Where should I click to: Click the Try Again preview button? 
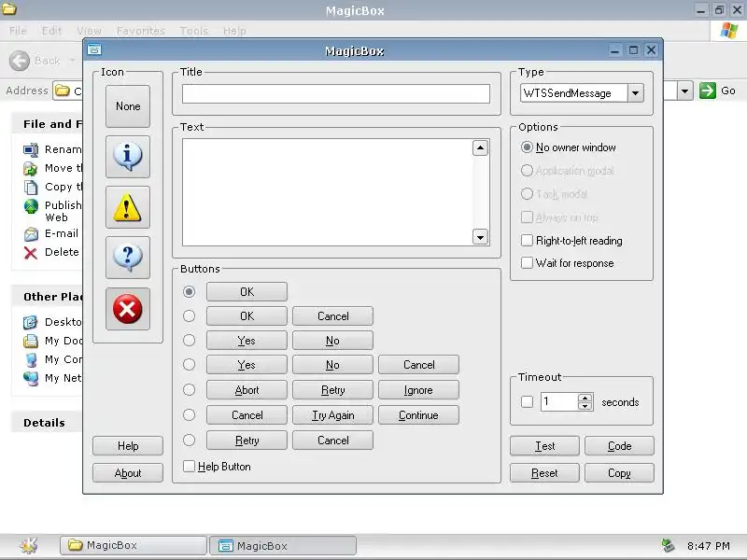tap(332, 414)
